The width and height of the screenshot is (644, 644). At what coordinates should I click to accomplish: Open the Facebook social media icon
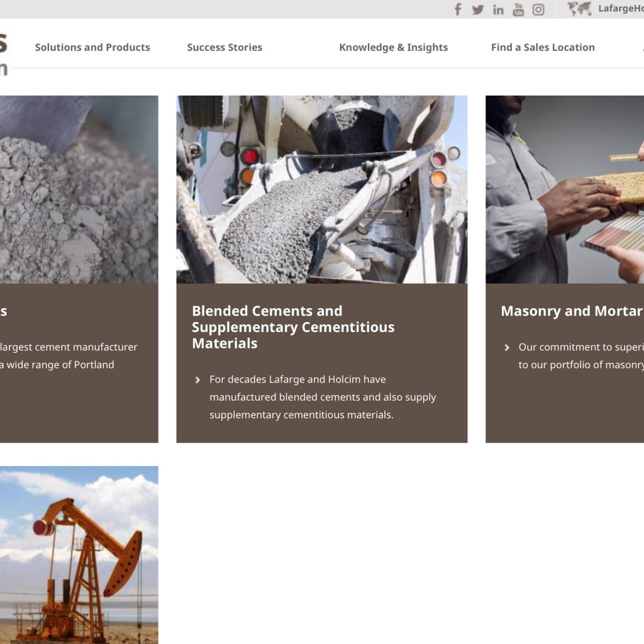pyautogui.click(x=457, y=9)
